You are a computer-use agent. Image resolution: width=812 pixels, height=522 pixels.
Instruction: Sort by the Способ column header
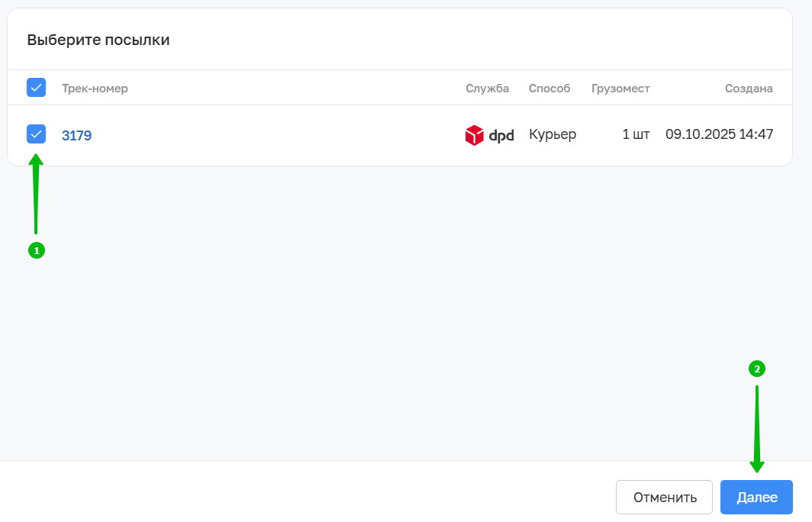(x=549, y=89)
